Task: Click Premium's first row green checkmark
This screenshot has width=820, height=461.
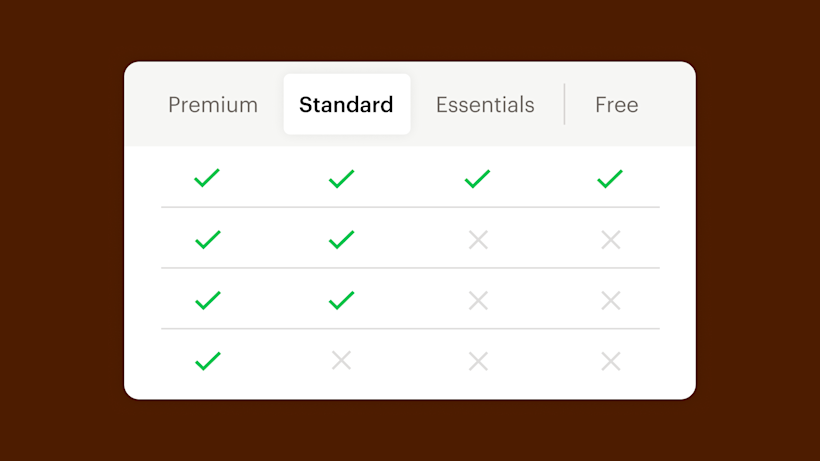Action: tap(207, 179)
